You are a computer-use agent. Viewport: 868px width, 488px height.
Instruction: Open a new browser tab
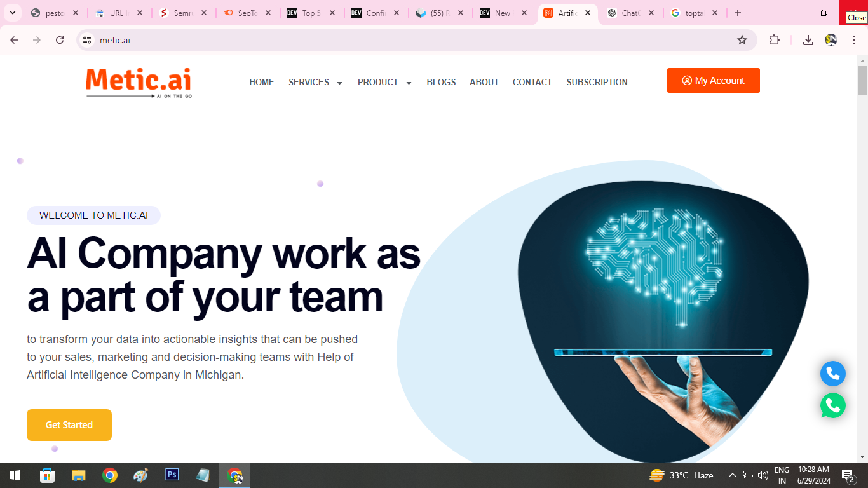click(x=737, y=13)
